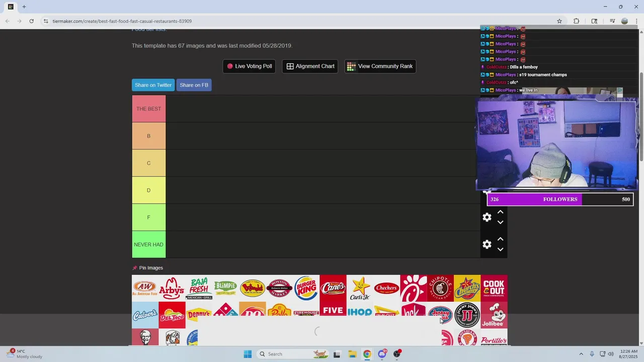Click the Followers goal progress bar
The height and width of the screenshot is (362, 644).
coord(560,200)
